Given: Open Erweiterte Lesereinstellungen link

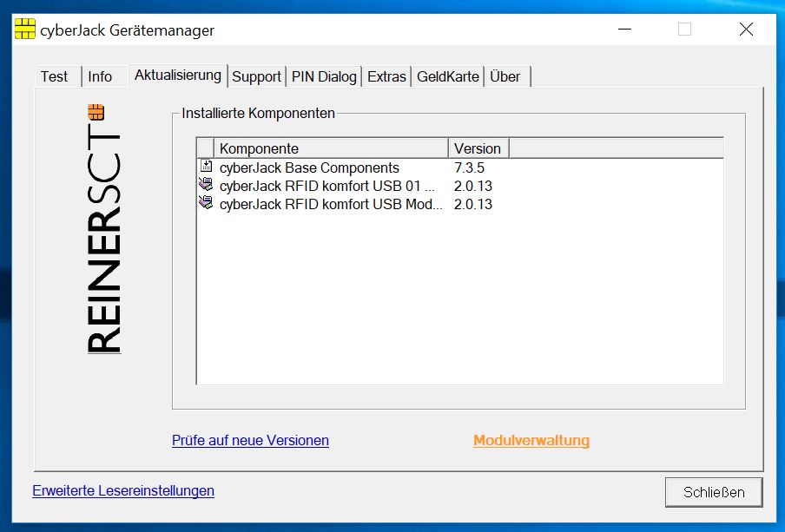Looking at the screenshot, I should (123, 490).
